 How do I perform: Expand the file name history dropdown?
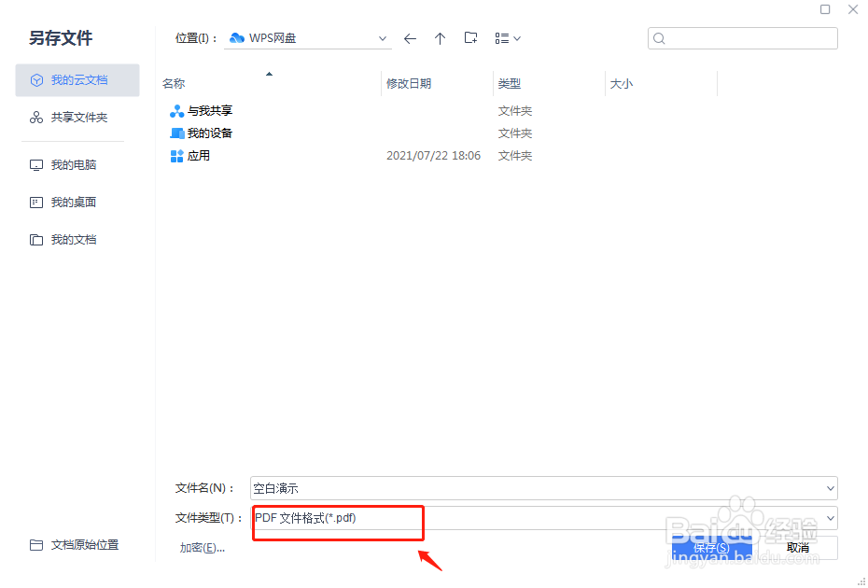tap(831, 488)
